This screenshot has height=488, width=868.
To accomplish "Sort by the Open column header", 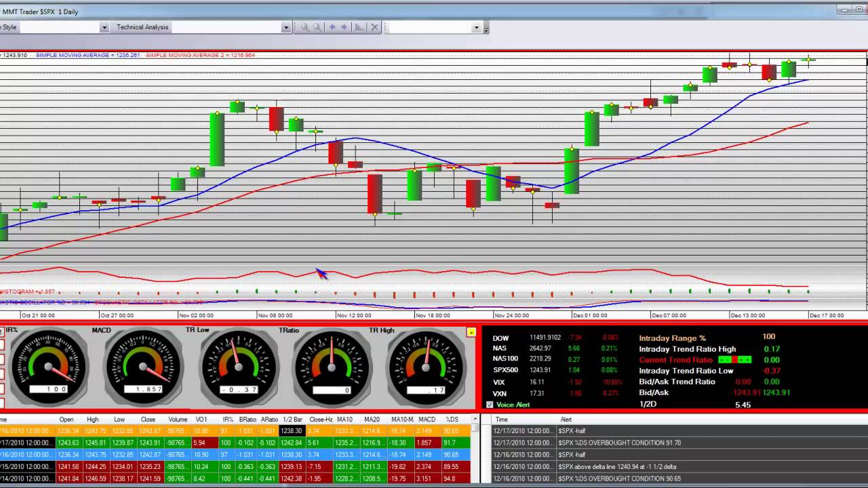I will pos(66,420).
